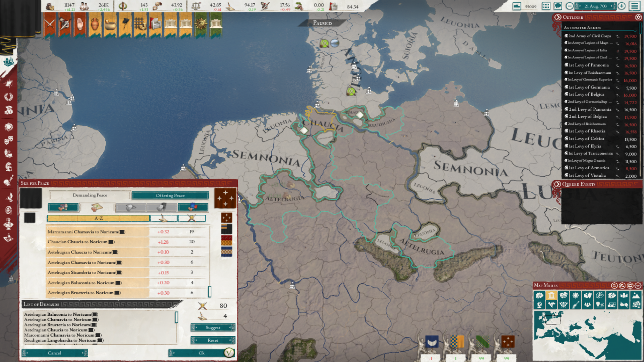Switch to the Demanding Peace tab
Screen dimensions: 644x362
[x=90, y=195]
